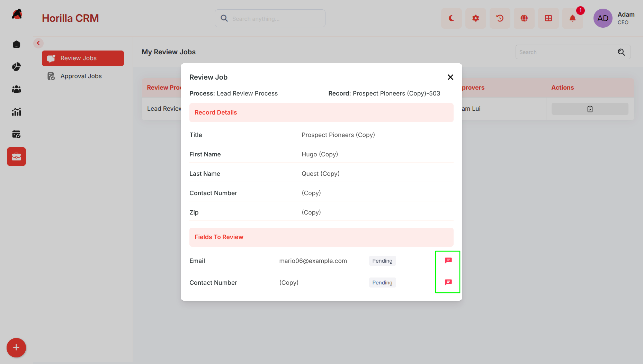Add comment for Contact Number field
Image resolution: width=643 pixels, height=364 pixels.
click(x=448, y=282)
